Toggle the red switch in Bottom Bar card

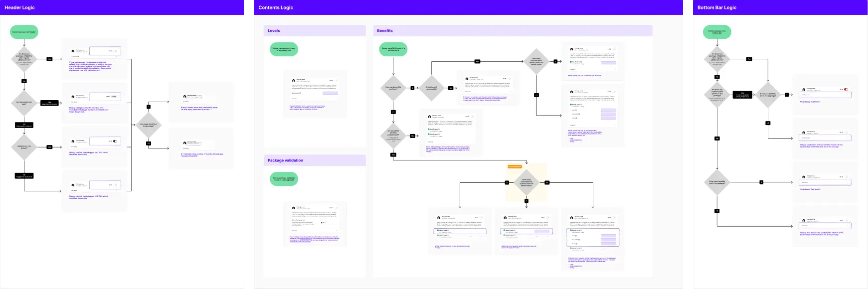coord(846,89)
